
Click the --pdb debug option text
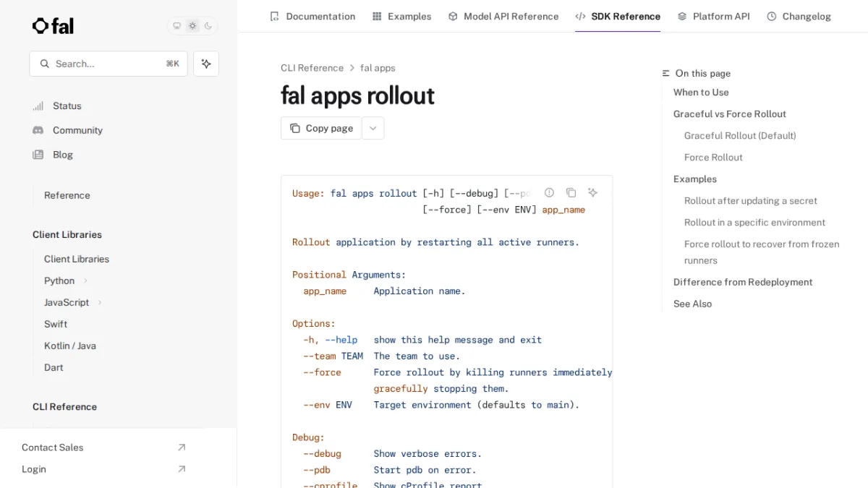(x=317, y=470)
